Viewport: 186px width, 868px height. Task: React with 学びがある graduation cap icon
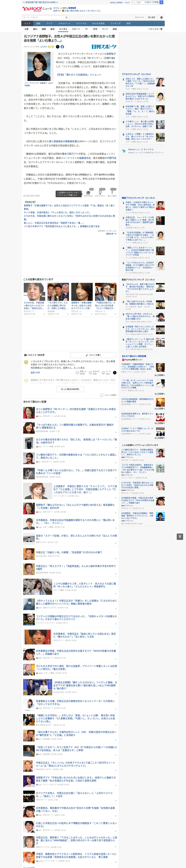[x=89, y=193]
